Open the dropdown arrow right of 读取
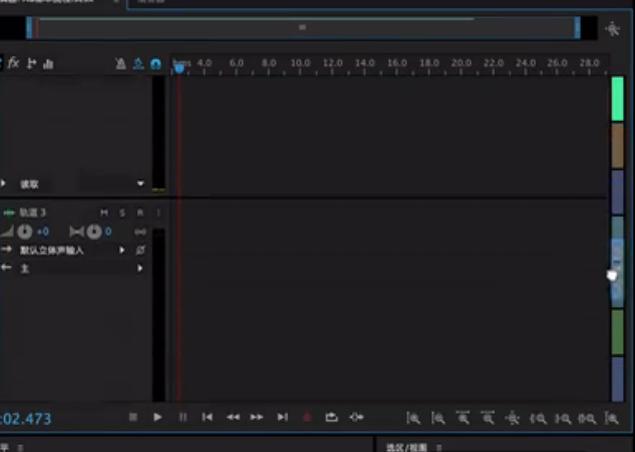 (x=140, y=183)
